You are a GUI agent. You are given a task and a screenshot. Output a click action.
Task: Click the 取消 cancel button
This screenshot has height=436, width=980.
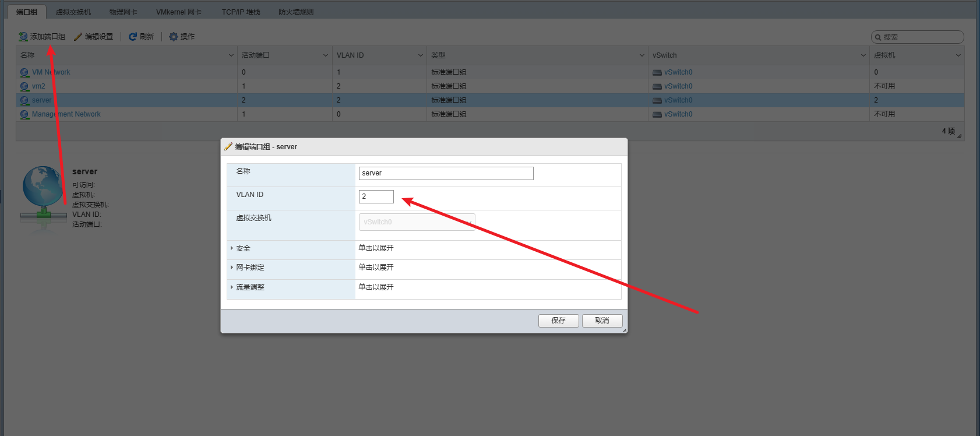(602, 321)
